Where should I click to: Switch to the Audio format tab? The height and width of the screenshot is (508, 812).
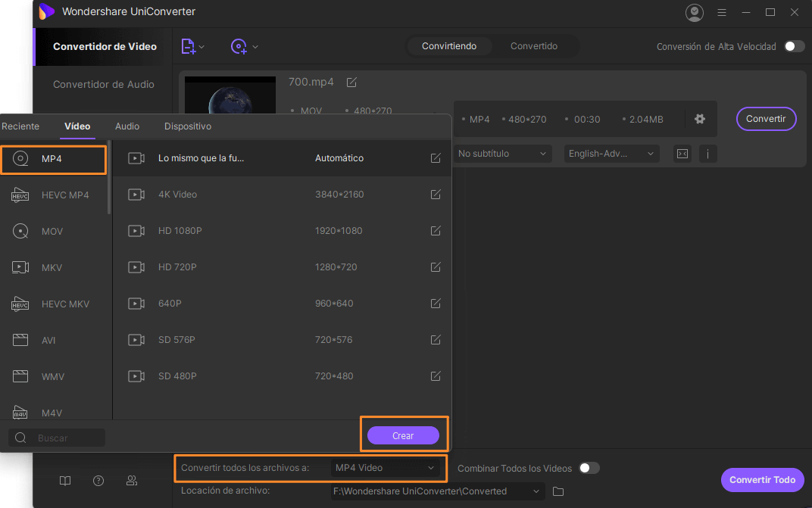127,126
